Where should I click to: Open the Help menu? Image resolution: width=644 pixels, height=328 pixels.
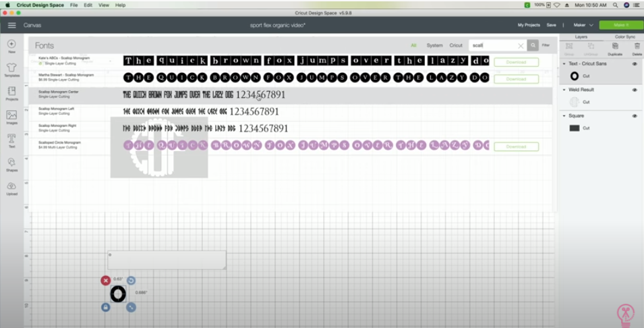click(120, 5)
